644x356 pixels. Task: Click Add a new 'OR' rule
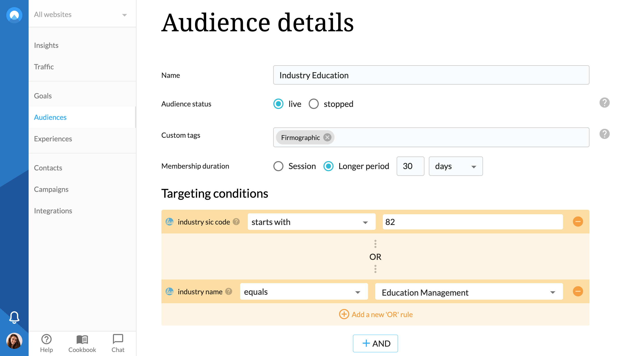376,314
